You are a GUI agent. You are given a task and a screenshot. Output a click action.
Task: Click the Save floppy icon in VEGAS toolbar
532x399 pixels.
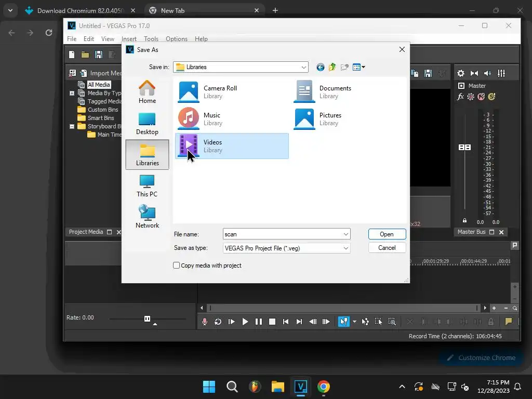(98, 55)
